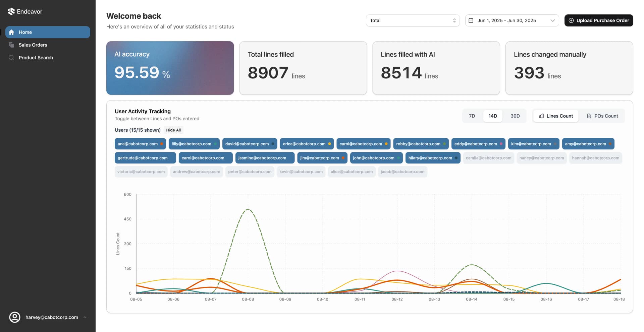
Task: Hide ana@cabotcorp.com from the chart
Action: point(140,144)
